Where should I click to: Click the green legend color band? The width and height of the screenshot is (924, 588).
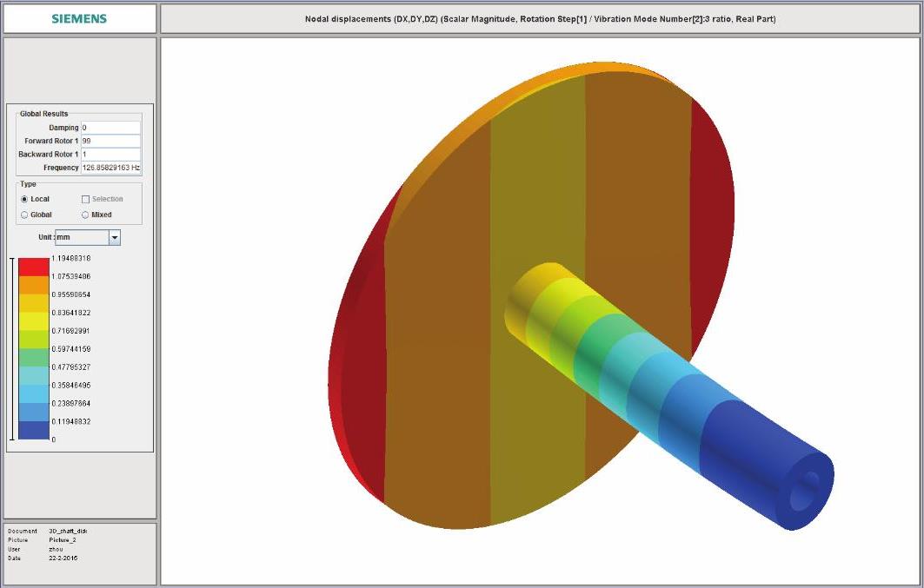pyautogui.click(x=34, y=357)
